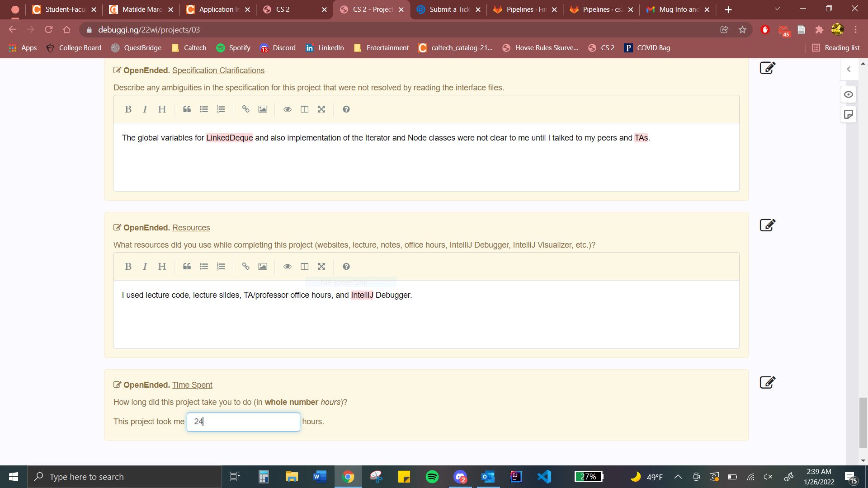
Task: Collapse right sidebar with chevron arrow
Action: click(x=849, y=69)
